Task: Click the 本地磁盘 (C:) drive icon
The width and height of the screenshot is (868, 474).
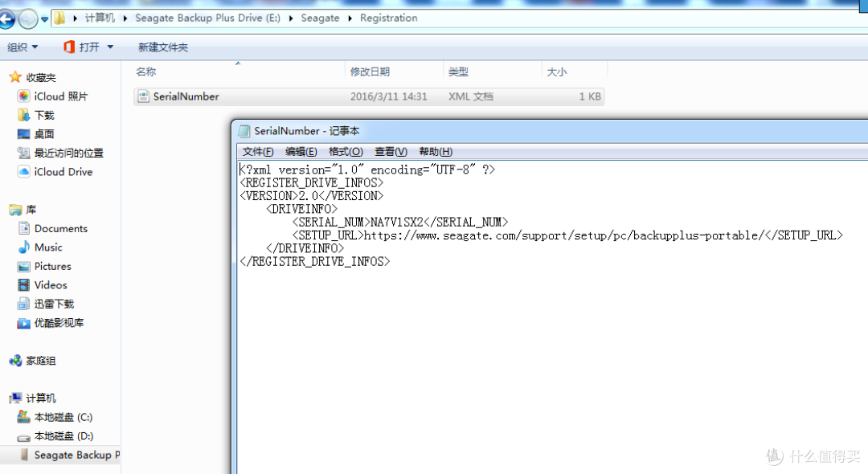Action: (x=23, y=417)
